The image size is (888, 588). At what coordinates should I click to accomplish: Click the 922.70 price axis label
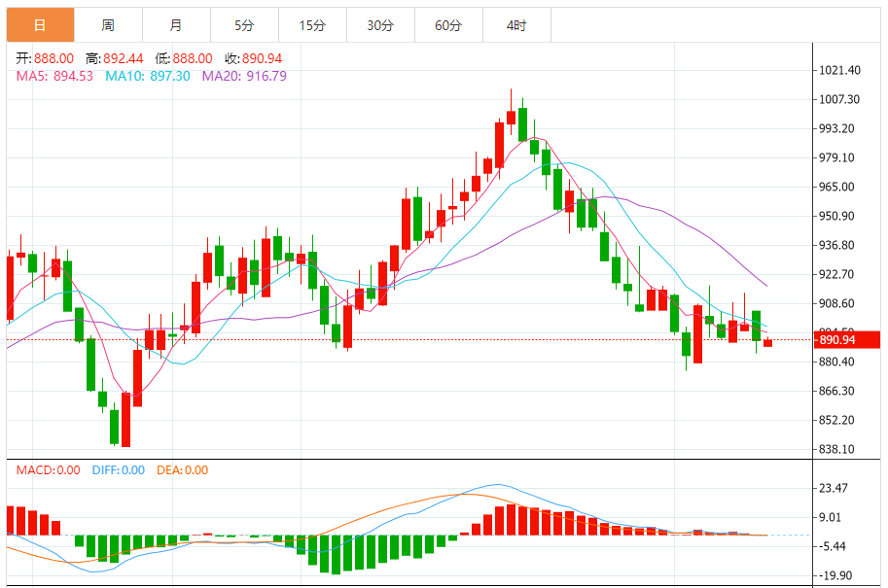[837, 274]
